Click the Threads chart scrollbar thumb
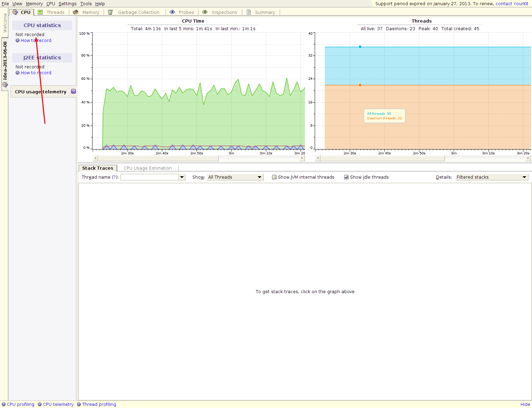532x408 pixels. point(383,158)
